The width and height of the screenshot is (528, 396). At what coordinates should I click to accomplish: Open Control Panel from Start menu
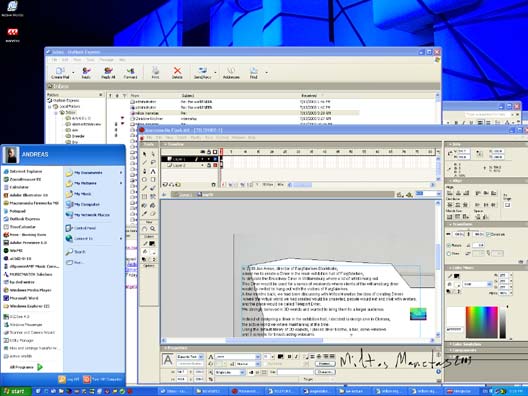pos(81,228)
